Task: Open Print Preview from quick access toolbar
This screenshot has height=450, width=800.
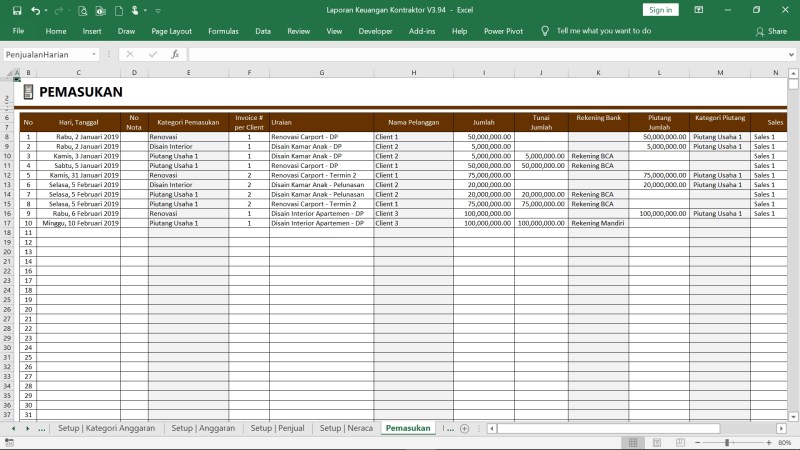Action: coord(83,10)
